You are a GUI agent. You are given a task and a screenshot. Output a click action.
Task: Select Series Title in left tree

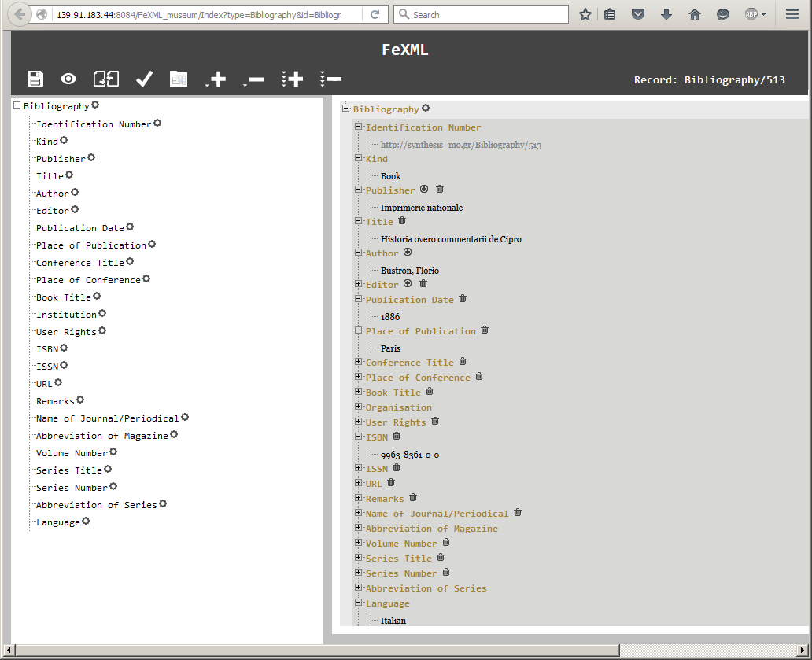pyautogui.click(x=69, y=470)
